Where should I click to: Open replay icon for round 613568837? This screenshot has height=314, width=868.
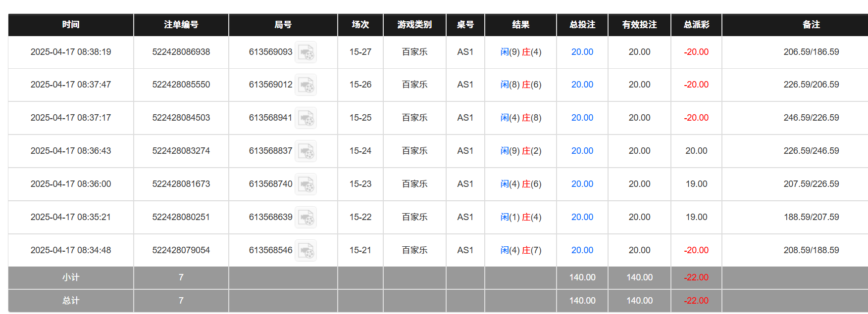(x=306, y=151)
